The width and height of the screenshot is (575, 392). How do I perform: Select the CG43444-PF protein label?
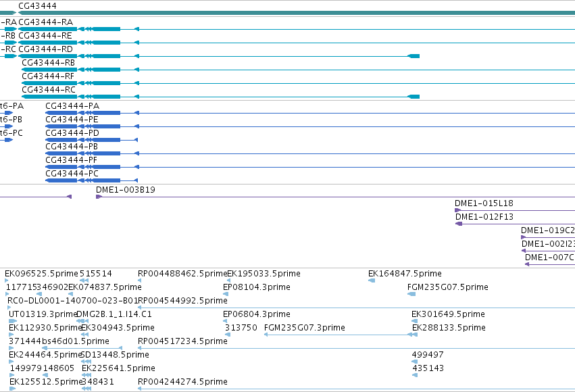click(x=72, y=161)
